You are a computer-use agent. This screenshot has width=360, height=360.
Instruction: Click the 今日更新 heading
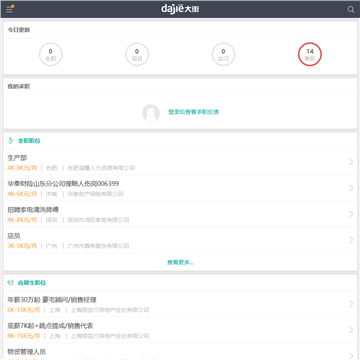19,30
